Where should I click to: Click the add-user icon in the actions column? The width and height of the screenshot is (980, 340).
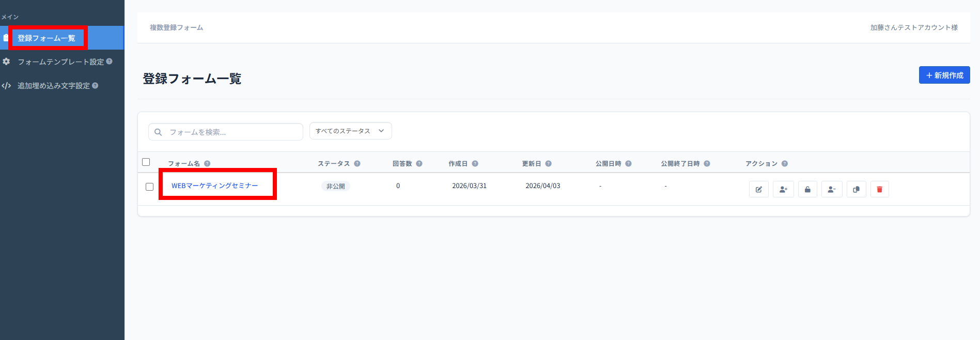[783, 189]
